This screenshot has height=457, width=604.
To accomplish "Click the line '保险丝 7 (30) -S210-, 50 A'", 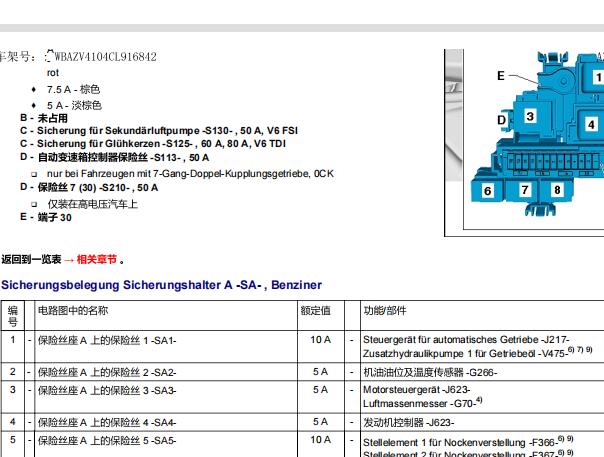I will pyautogui.click(x=89, y=188).
